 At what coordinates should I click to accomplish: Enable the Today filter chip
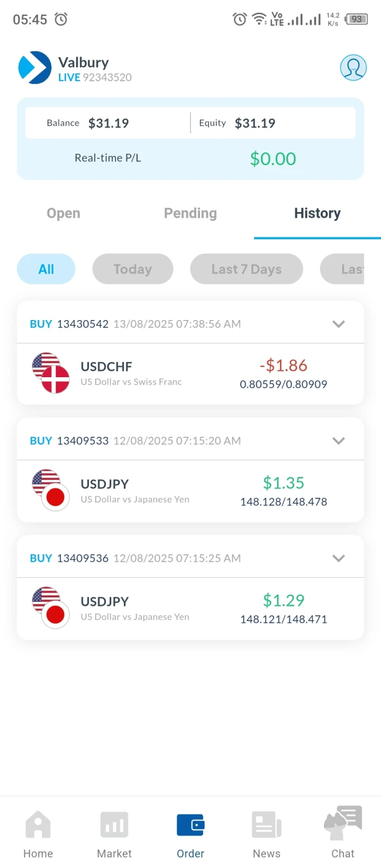coord(133,269)
